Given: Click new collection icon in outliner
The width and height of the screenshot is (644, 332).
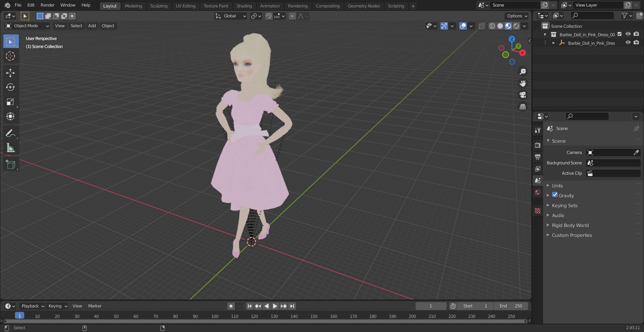Looking at the screenshot, I should (639, 16).
